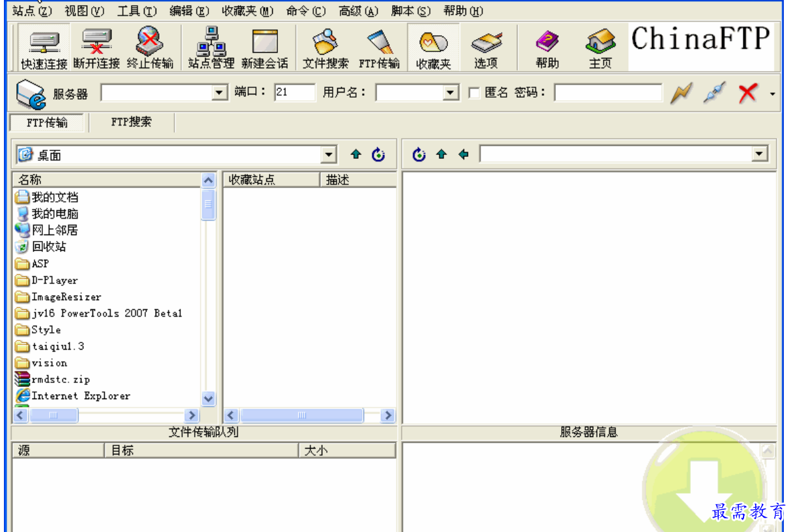Select the ImageResizer folder
Viewport: 791px width, 532px height.
click(58, 297)
